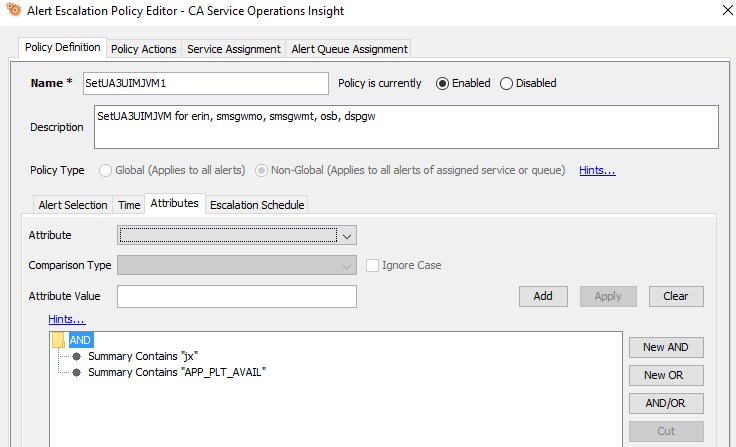736x447 pixels.
Task: Click the New OR button
Action: click(x=666, y=375)
